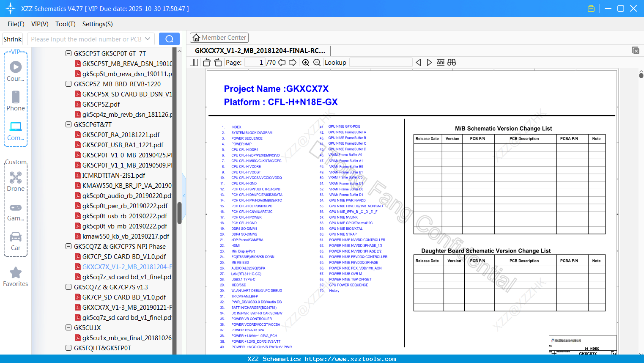
Task: Click 'History' index entry
Action: tap(334, 291)
